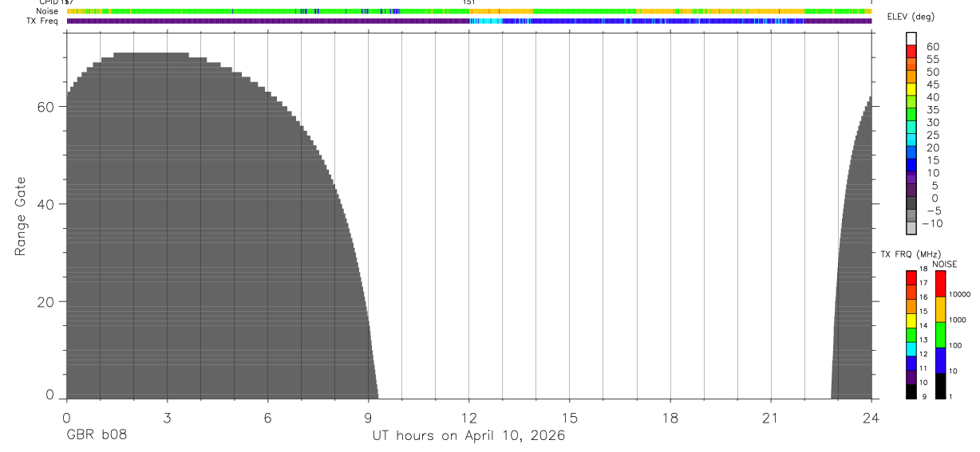
Task: Select the orange TX FRQ swatch between 16 and 15
Action: [911, 305]
